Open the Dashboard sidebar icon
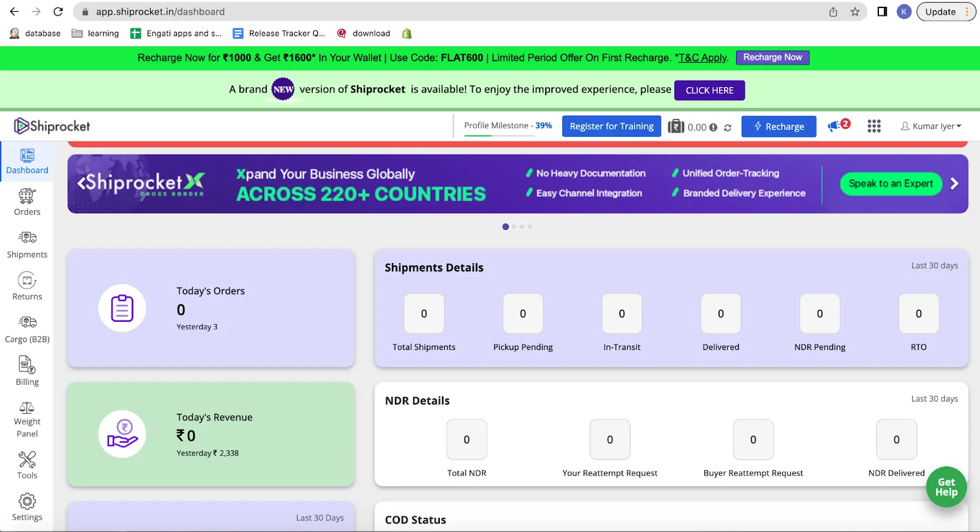Screen dimensions: 980x532 [x=27, y=156]
